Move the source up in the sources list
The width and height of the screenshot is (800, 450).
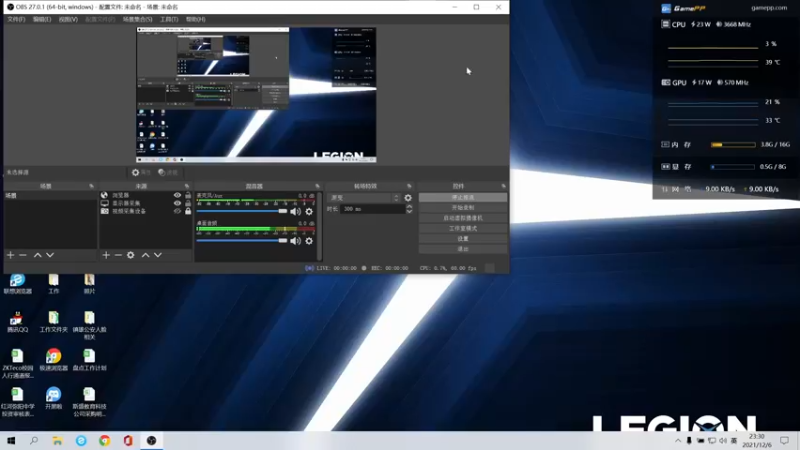(145, 255)
